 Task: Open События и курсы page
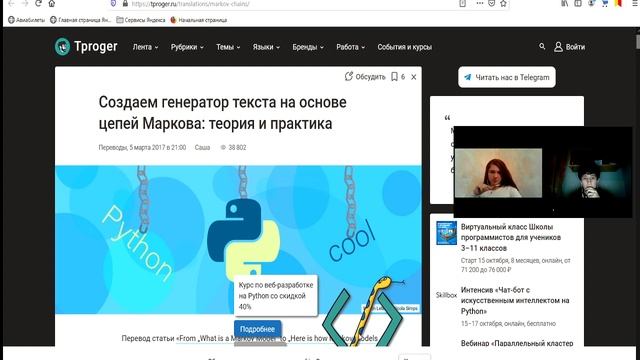pyautogui.click(x=404, y=47)
